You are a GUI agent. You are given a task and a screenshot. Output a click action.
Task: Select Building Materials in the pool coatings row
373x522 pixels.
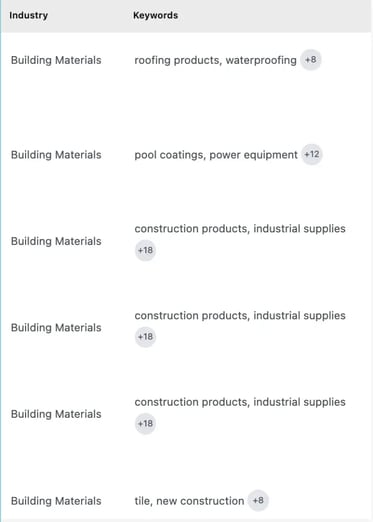(x=56, y=155)
